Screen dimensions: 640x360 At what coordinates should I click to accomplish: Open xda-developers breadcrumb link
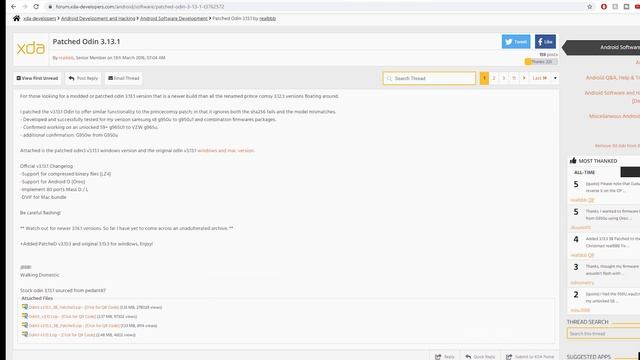coord(40,18)
